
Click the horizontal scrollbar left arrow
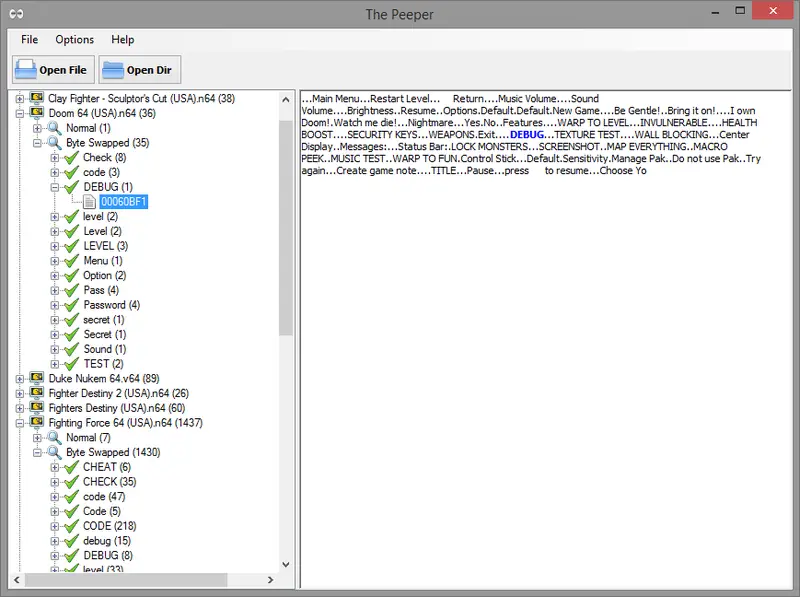click(16, 580)
